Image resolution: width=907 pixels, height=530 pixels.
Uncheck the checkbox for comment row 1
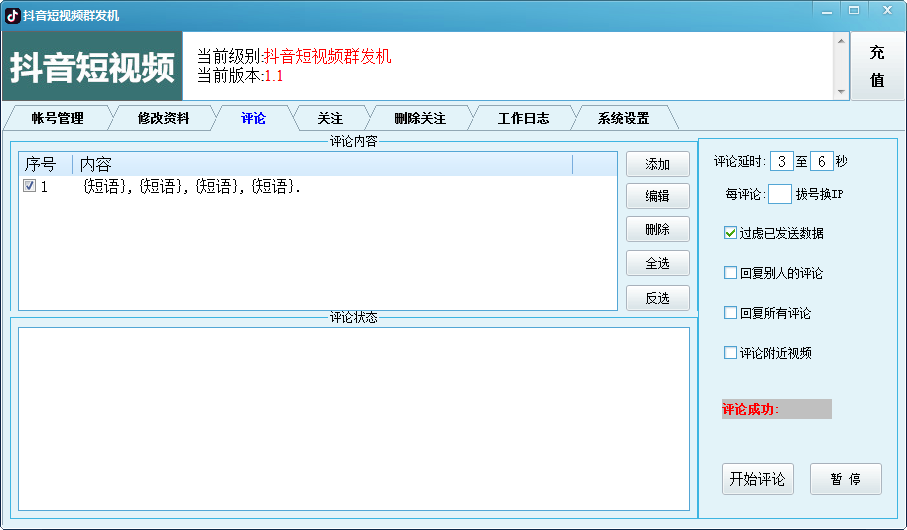(30, 186)
